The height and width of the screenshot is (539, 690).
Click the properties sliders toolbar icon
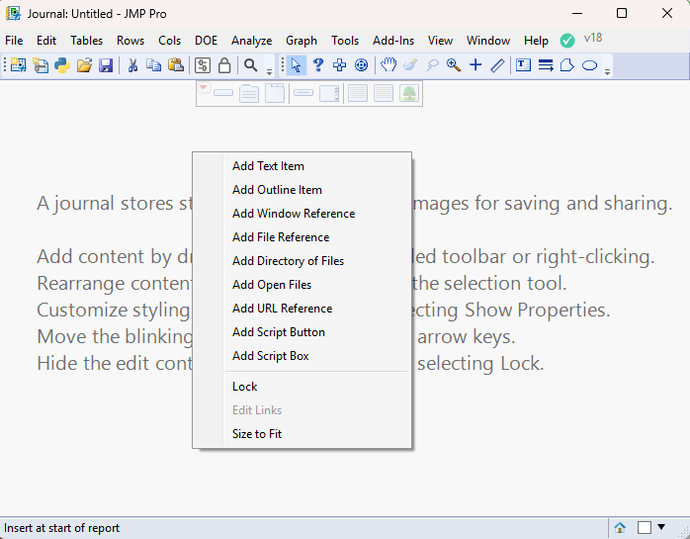(202, 65)
